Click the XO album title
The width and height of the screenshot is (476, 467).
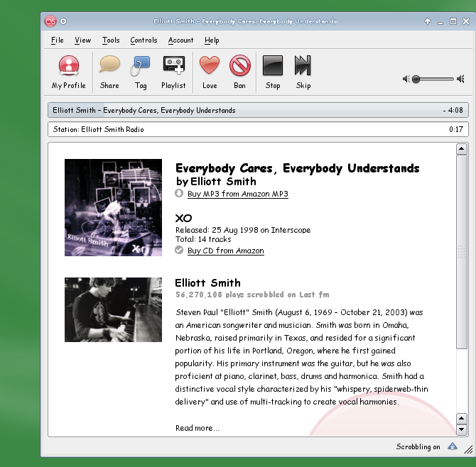[183, 218]
